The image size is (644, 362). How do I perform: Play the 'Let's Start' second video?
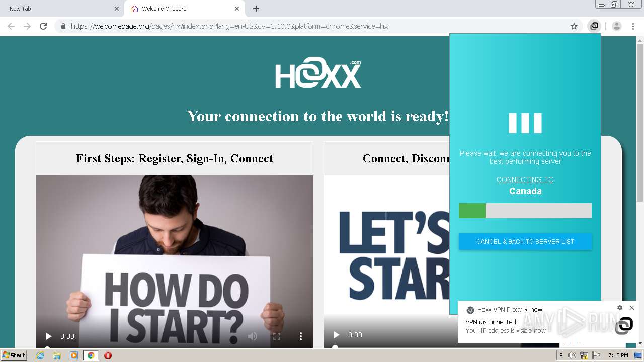click(337, 335)
